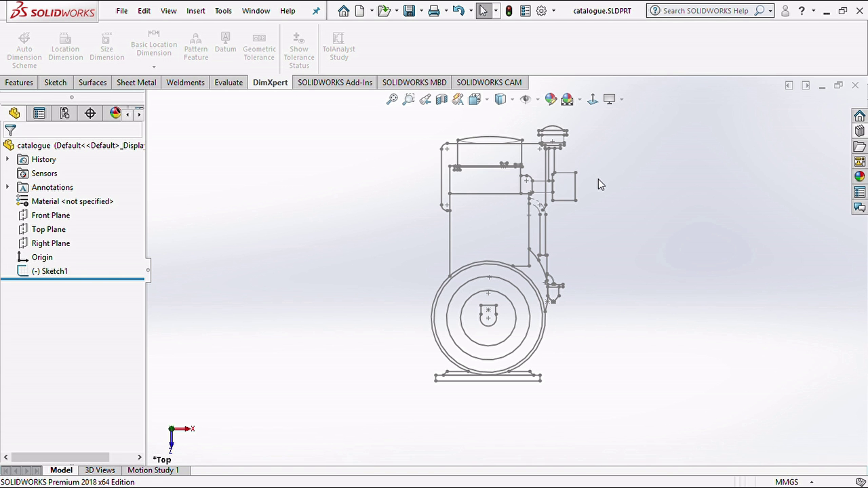Click the Home icon in the title toolbar
Viewport: 868px width, 488px height.
[344, 11]
